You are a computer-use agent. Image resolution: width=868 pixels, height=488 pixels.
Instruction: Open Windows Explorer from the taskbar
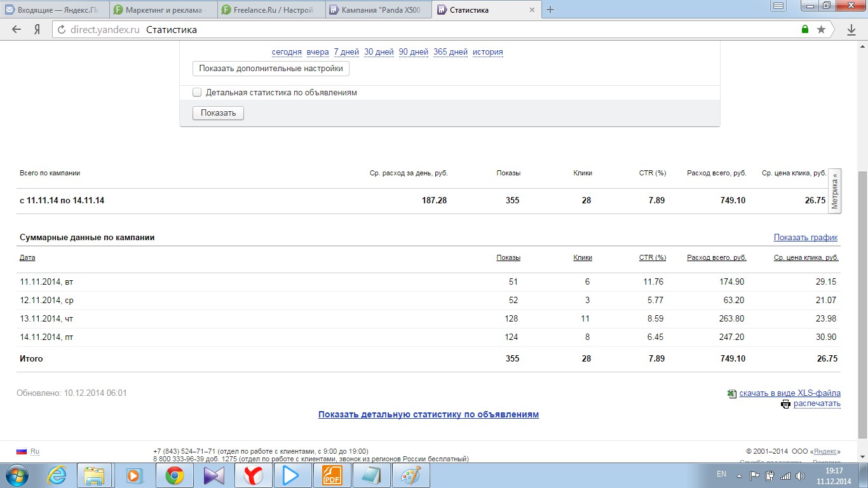(95, 475)
